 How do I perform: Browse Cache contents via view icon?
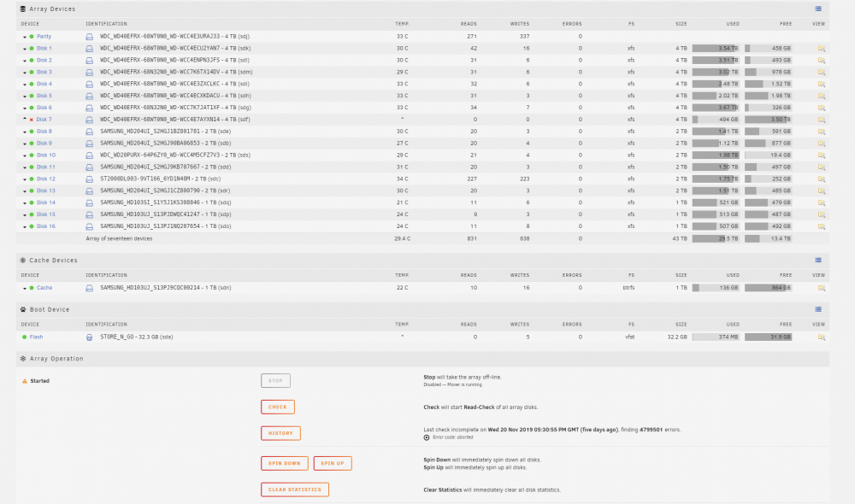point(822,288)
